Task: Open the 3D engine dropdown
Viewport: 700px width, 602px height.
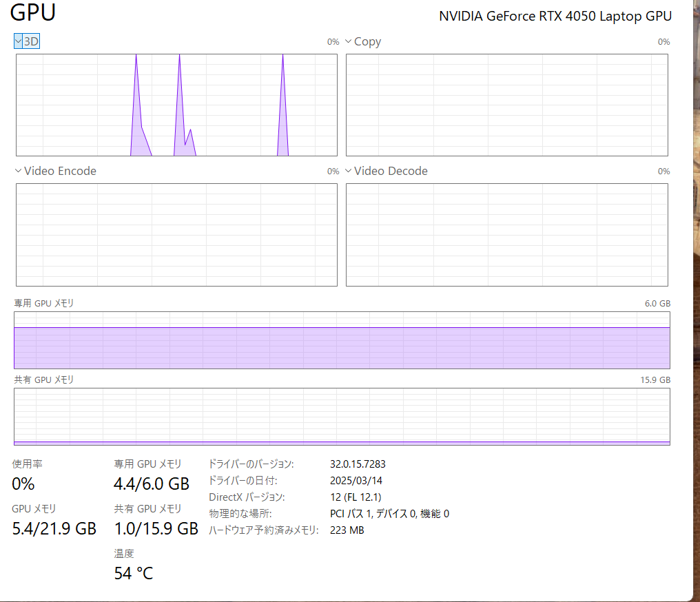Action: tap(27, 41)
